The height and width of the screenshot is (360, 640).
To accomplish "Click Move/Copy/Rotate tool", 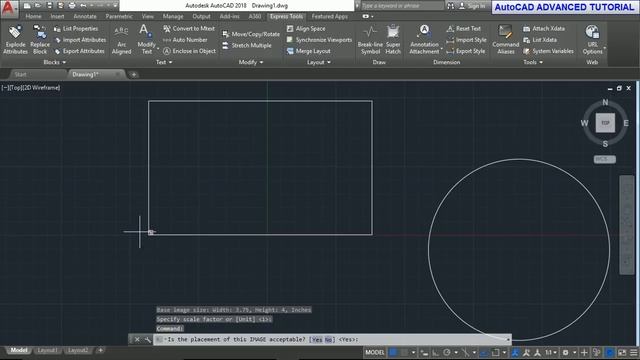I will tap(251, 34).
